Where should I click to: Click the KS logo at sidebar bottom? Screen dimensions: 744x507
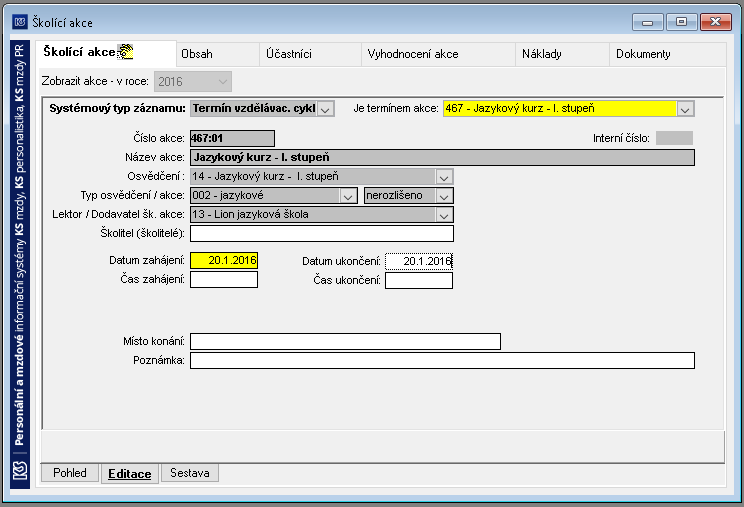19,470
